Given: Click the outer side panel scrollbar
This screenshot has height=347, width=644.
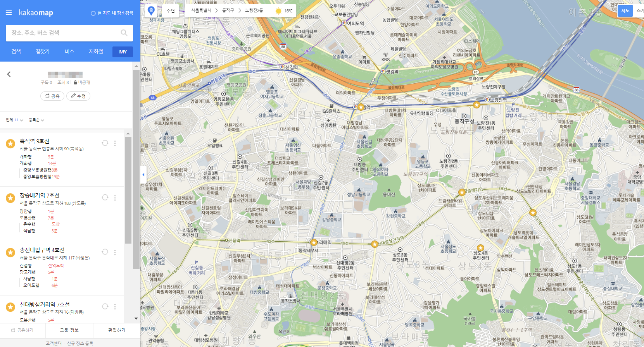Looking at the screenshot, I should point(136,169).
